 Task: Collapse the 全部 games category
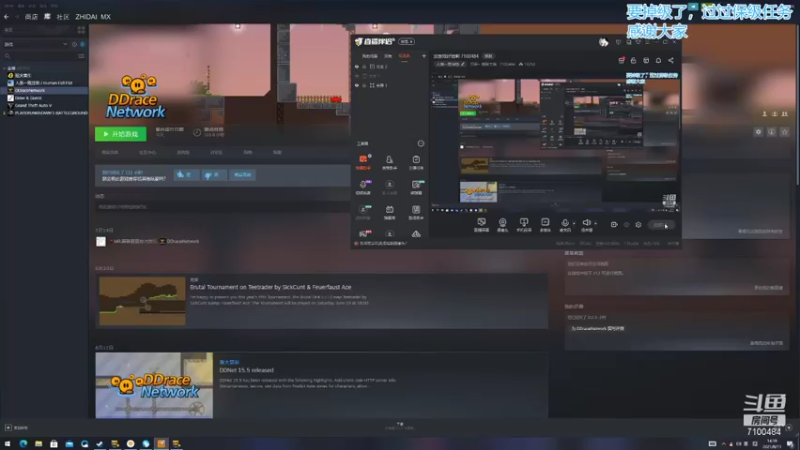click(5, 68)
